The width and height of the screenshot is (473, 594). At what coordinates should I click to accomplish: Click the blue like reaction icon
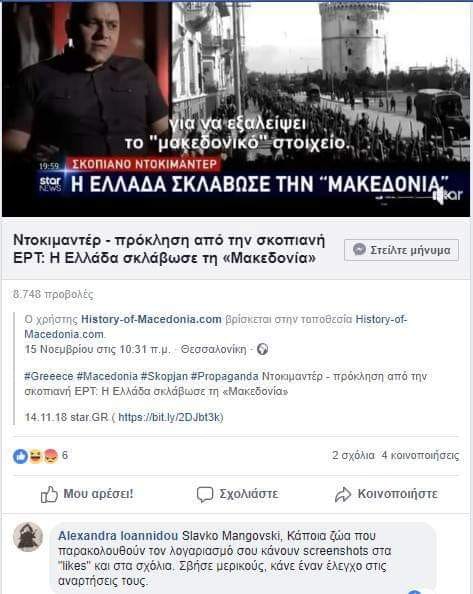pyautogui.click(x=20, y=456)
